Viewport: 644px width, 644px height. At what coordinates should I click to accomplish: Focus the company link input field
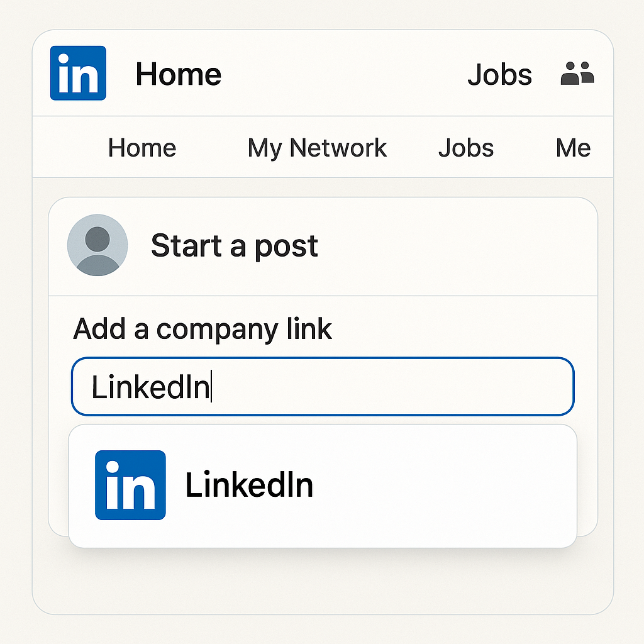tap(323, 387)
